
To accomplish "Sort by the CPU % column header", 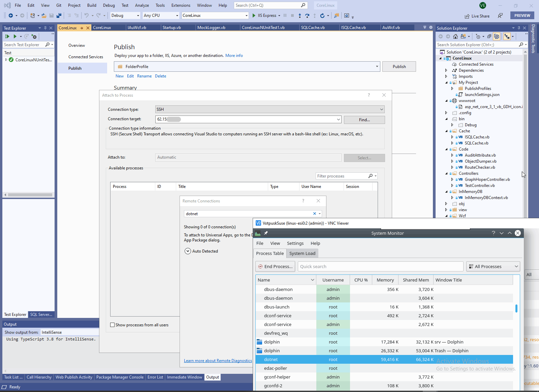I will point(361,280).
